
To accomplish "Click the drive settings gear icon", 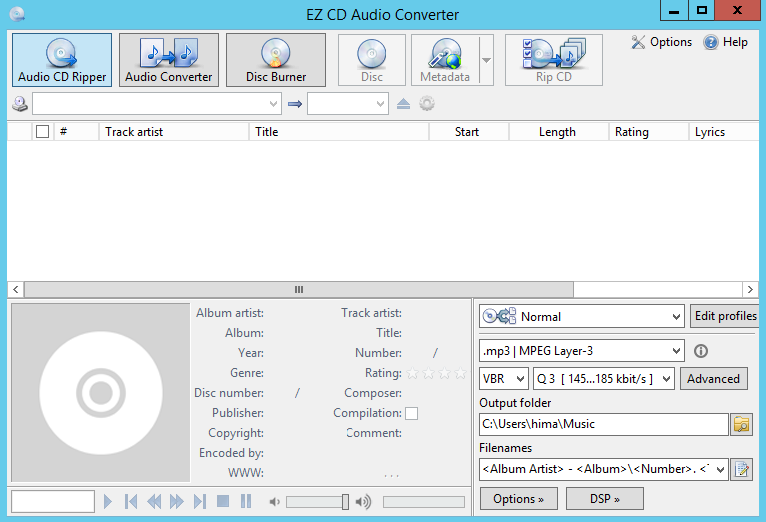I will [x=427, y=104].
